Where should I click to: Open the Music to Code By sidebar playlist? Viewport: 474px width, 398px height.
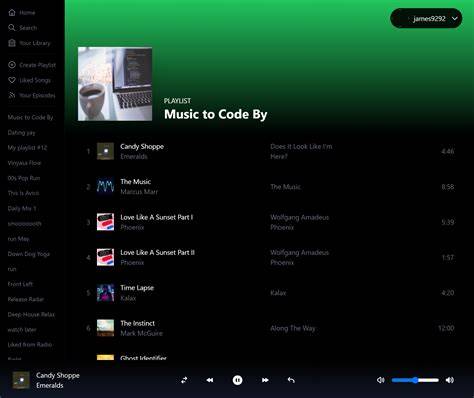(x=30, y=117)
